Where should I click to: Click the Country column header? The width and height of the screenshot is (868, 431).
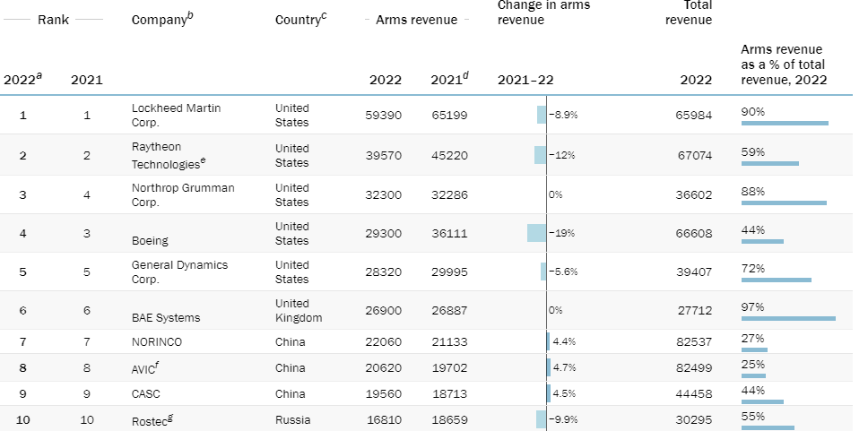(x=301, y=19)
